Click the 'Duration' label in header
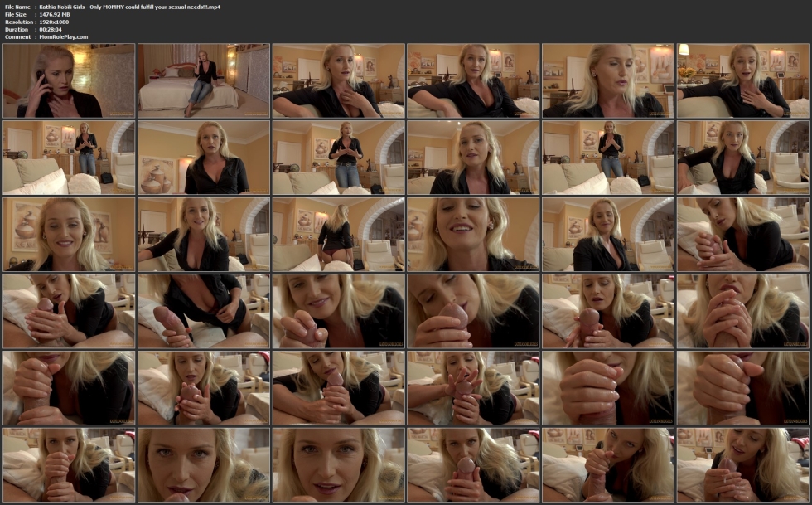This screenshot has height=505, width=812. [17, 29]
